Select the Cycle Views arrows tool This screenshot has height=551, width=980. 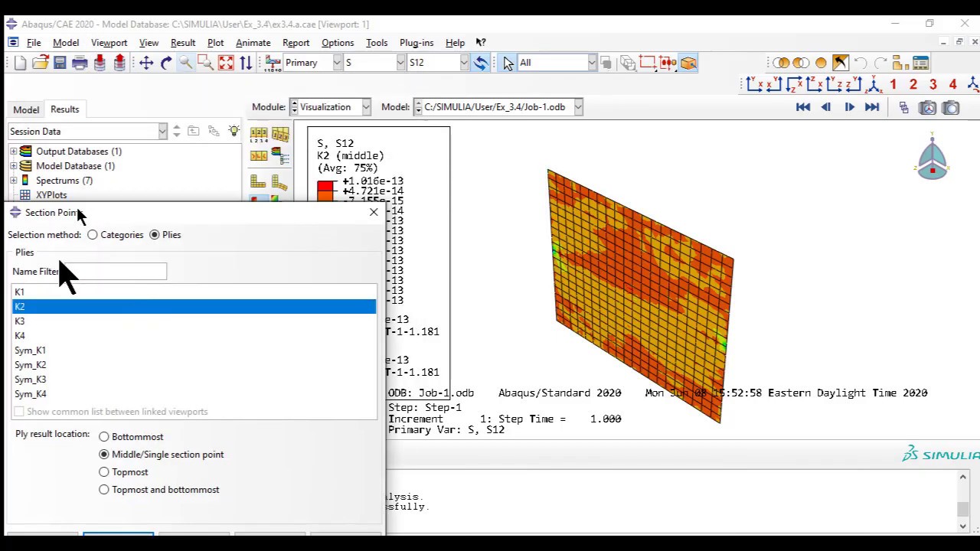[246, 63]
